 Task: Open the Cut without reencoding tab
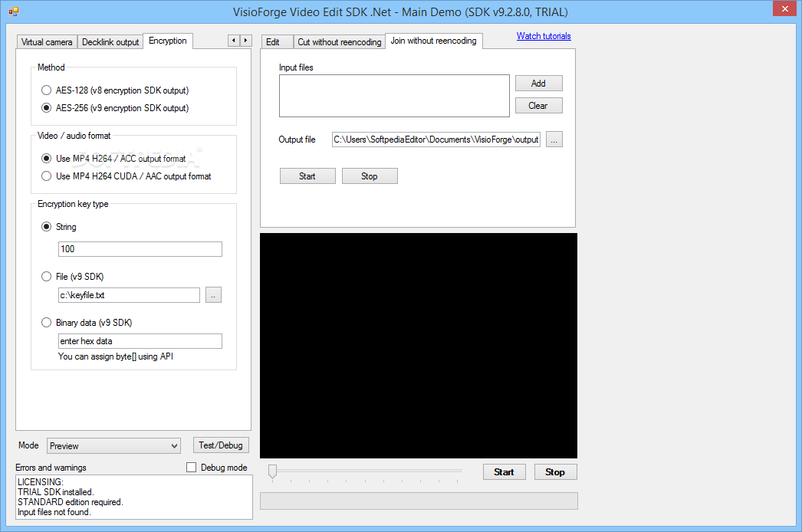click(x=340, y=42)
